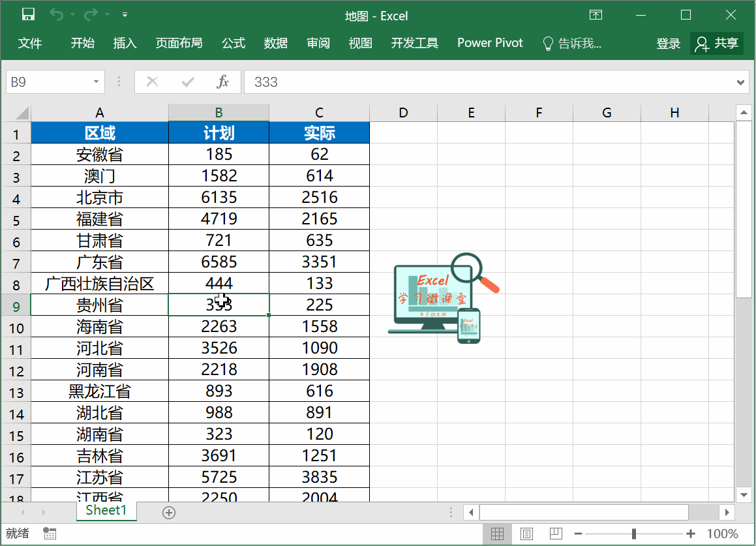Switch to Page Layout view icon

coord(526,534)
